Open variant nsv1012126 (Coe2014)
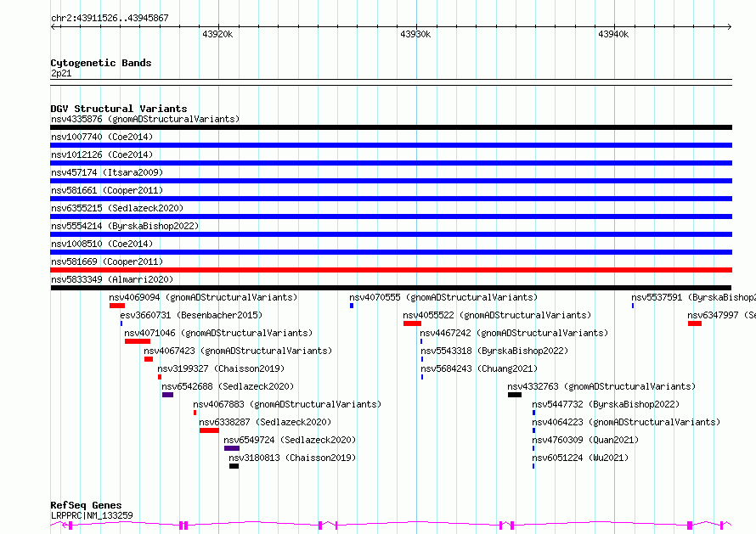This screenshot has height=534, width=756. (102, 155)
